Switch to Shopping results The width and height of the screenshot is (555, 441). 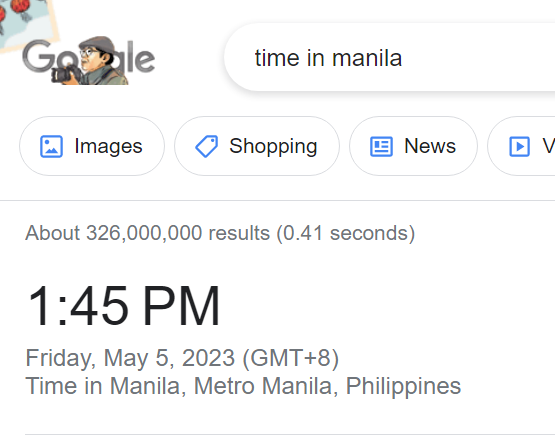coord(257,146)
